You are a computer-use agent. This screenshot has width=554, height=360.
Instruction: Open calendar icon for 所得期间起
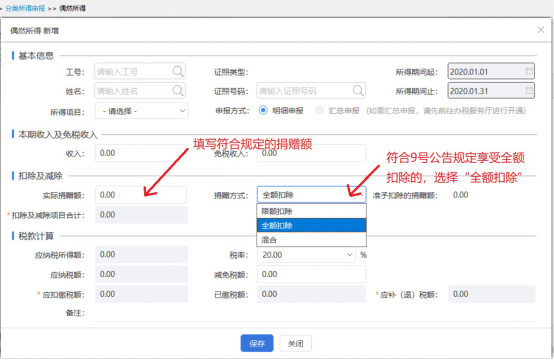point(529,71)
